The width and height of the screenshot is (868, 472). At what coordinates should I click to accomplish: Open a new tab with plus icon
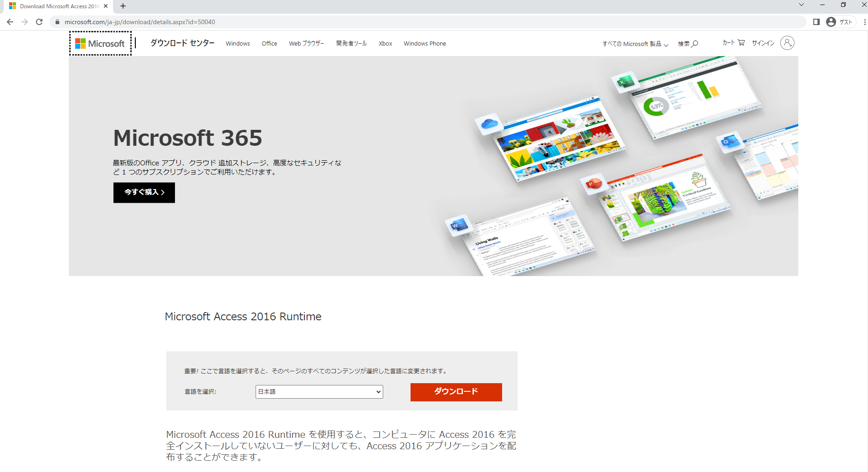123,6
